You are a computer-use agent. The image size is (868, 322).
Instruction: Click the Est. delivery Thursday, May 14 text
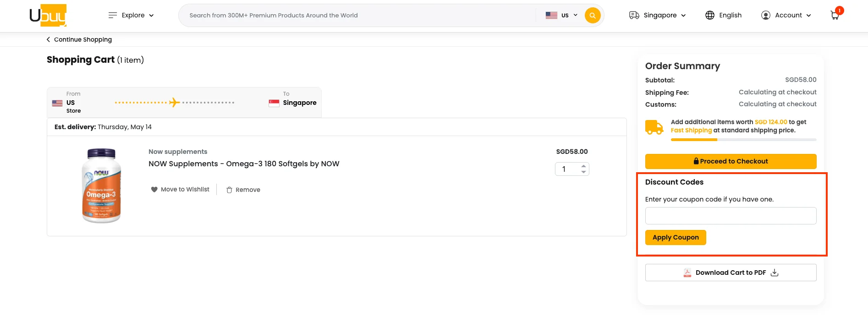(x=103, y=127)
